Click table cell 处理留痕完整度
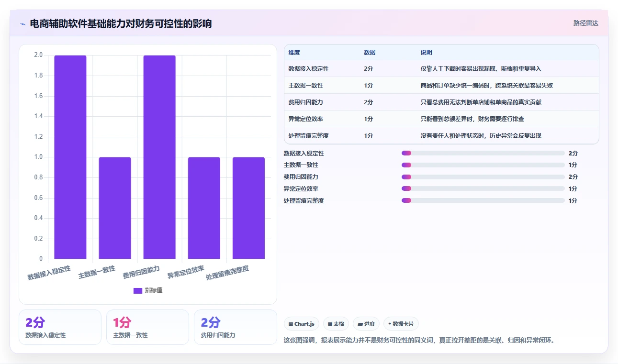The width and height of the screenshot is (618, 364). pyautogui.click(x=309, y=136)
